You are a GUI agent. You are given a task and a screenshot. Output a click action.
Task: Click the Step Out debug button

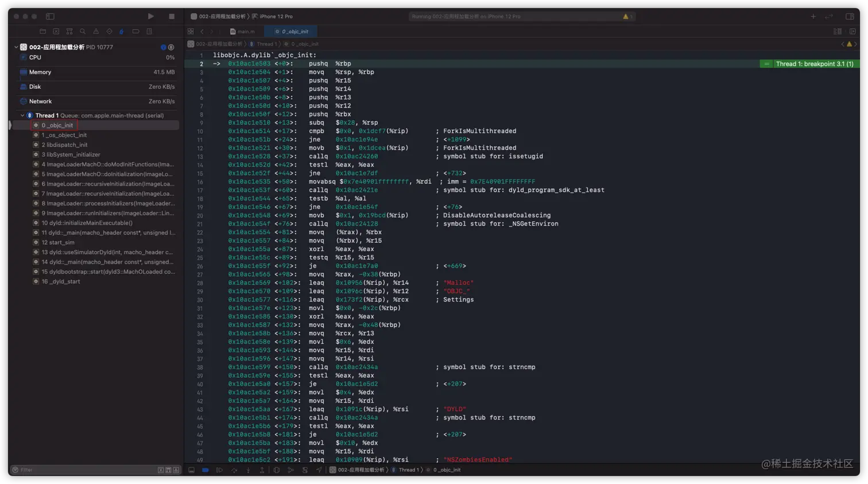coord(262,470)
